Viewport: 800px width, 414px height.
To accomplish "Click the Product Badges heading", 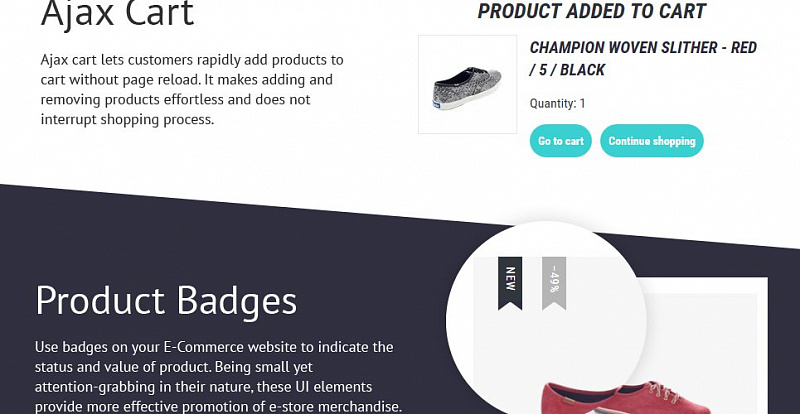I will (166, 301).
